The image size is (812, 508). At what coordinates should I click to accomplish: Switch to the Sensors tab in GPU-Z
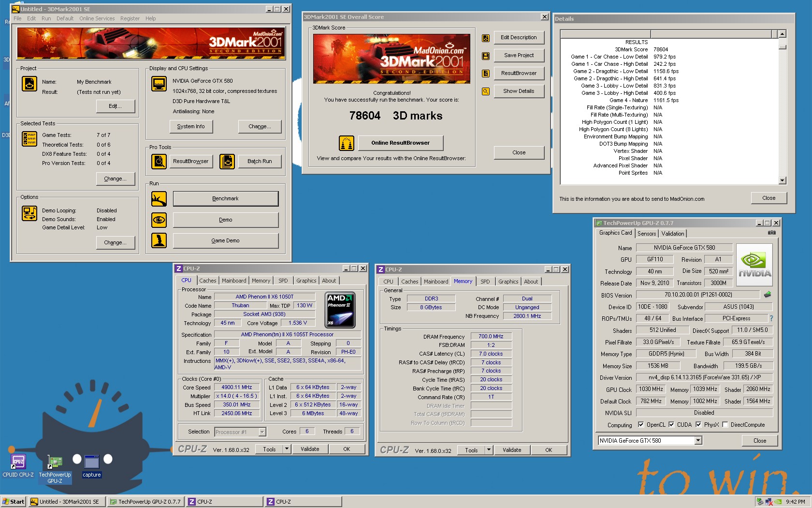647,234
